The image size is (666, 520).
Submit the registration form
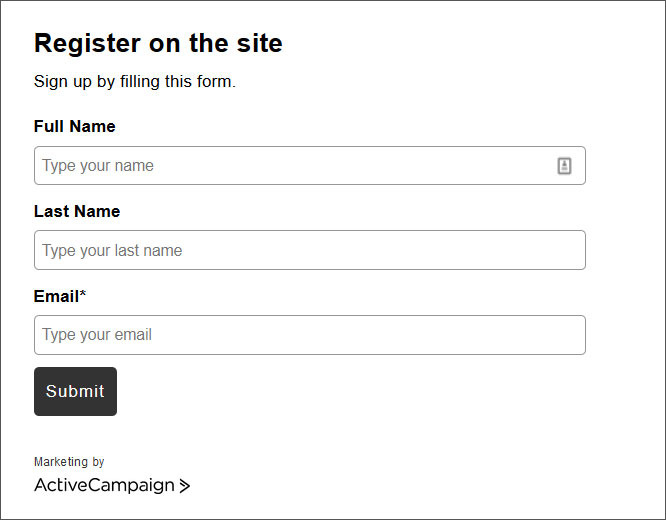pos(75,391)
